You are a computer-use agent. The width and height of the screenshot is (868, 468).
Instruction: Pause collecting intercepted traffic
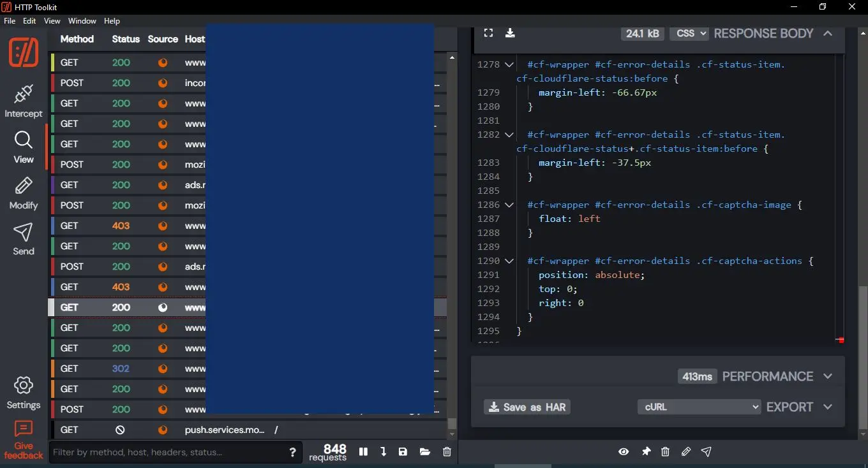tap(363, 451)
